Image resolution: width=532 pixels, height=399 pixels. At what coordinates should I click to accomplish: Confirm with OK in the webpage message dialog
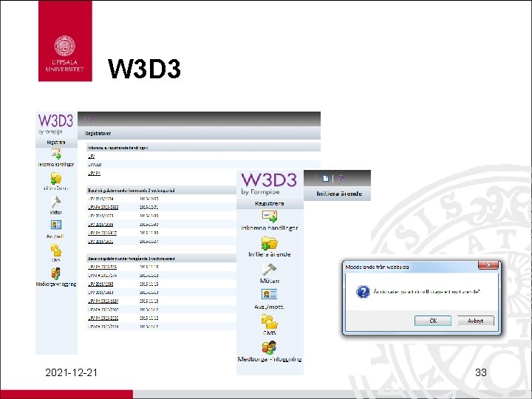[433, 321]
